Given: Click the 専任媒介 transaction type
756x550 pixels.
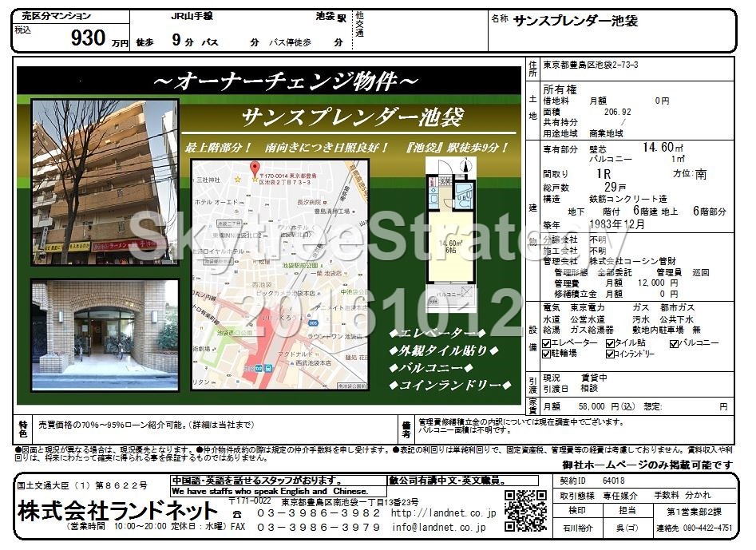Looking at the screenshot, I should point(620,496).
